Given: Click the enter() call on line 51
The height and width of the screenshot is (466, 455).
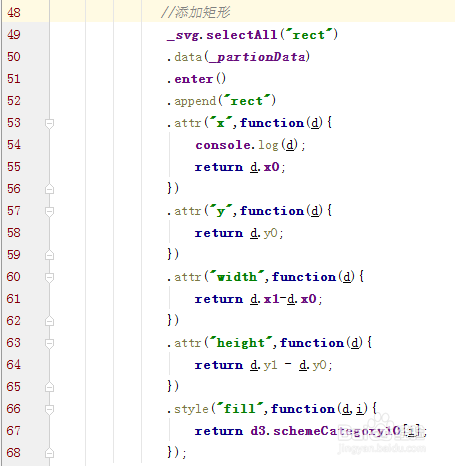Looking at the screenshot, I should (200, 79).
